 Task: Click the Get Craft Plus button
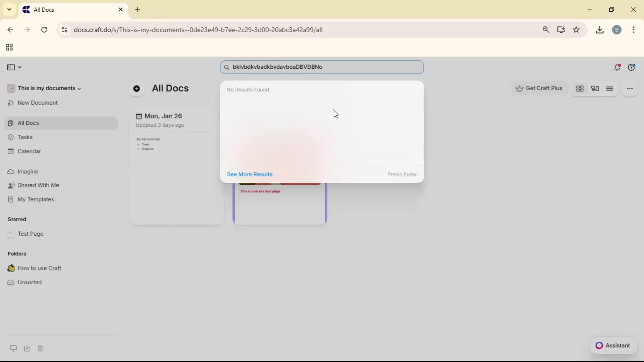tap(539, 88)
